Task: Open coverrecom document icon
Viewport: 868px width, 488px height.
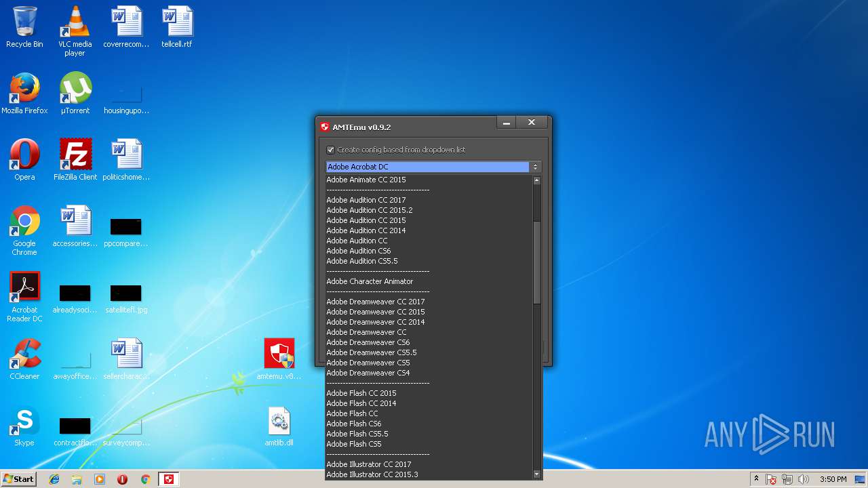Action: pyautogui.click(x=126, y=28)
